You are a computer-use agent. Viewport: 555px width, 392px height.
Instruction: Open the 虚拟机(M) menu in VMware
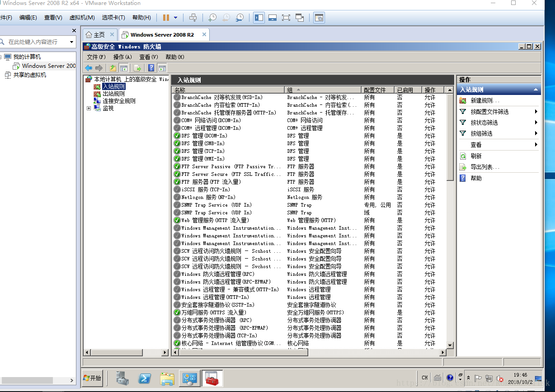[82, 18]
